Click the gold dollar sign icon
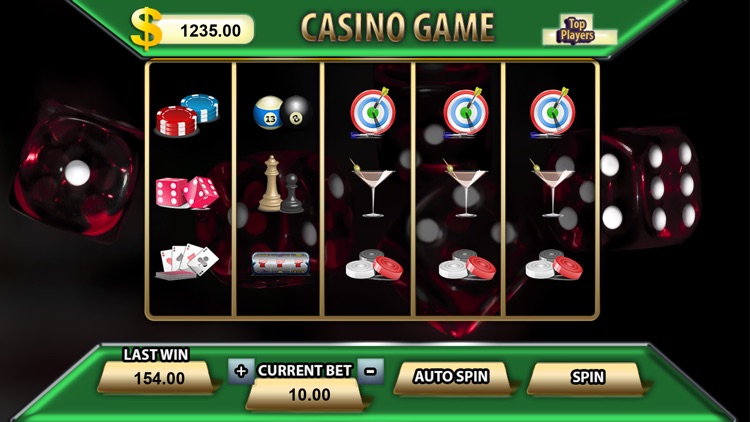Screen dimensions: 750x422 tap(146, 29)
